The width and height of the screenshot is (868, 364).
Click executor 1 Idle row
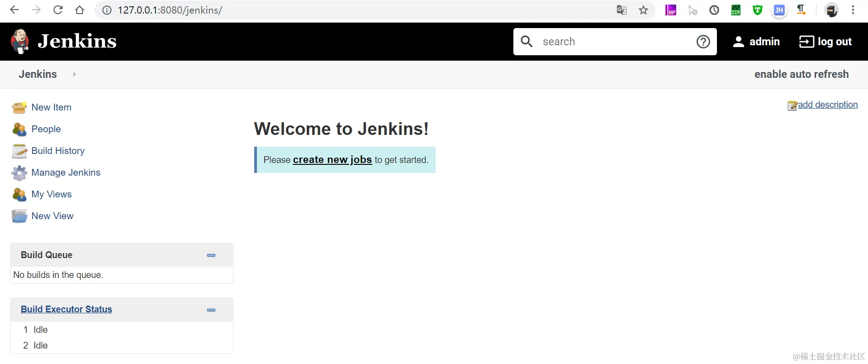pos(122,330)
